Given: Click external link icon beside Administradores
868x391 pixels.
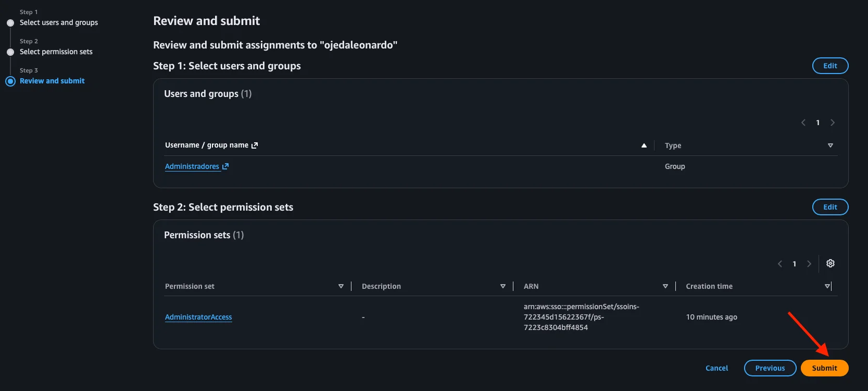Looking at the screenshot, I should click(x=225, y=166).
